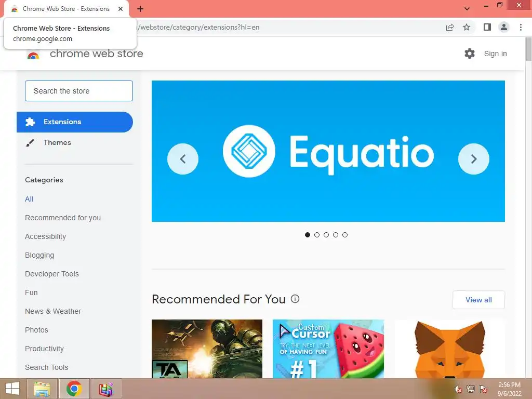
Task: Open the Equatio banner
Action: (328, 151)
